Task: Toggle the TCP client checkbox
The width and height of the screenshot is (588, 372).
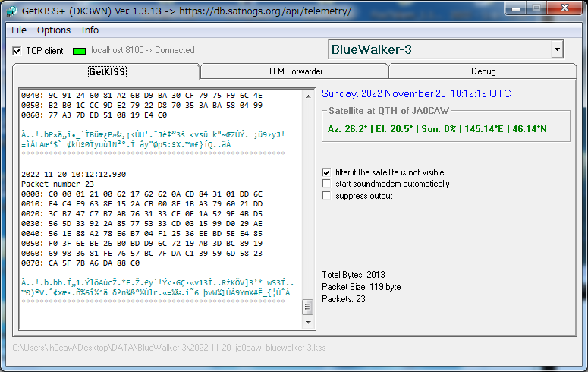Action: (17, 51)
